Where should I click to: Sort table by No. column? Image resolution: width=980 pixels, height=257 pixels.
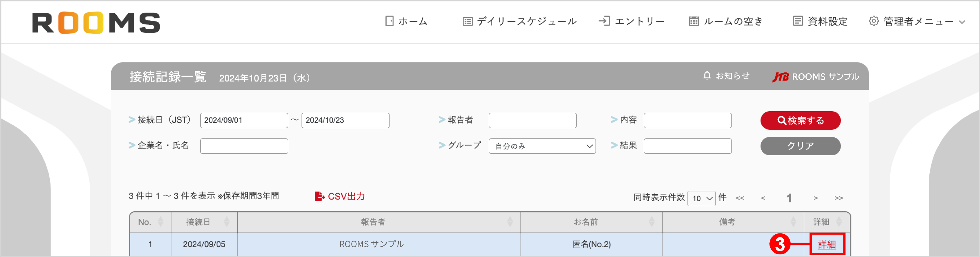tap(151, 222)
